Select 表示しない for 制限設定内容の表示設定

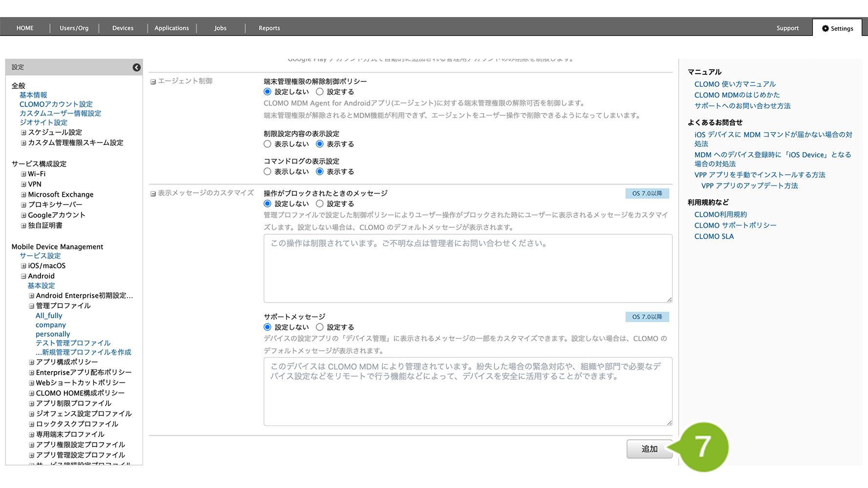[x=268, y=144]
